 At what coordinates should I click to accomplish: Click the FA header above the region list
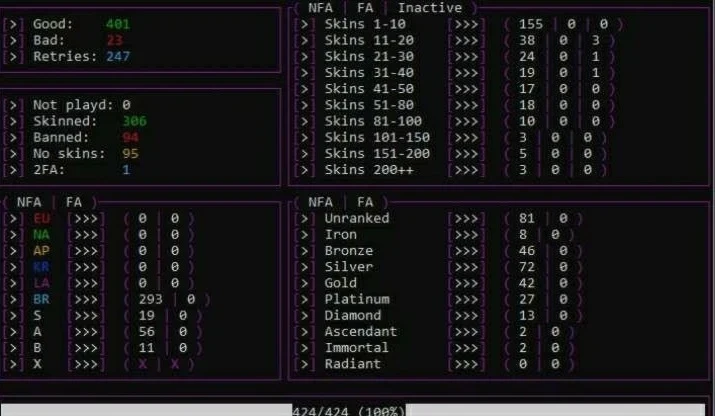point(75,201)
